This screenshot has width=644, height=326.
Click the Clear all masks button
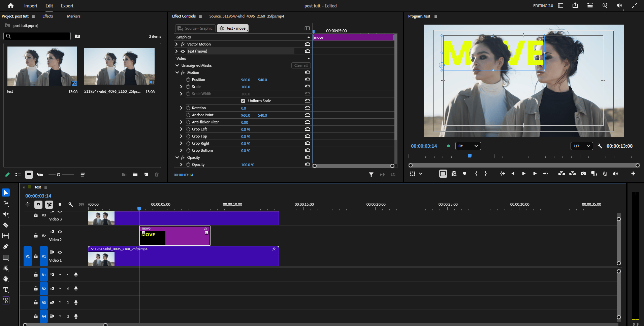pos(301,65)
